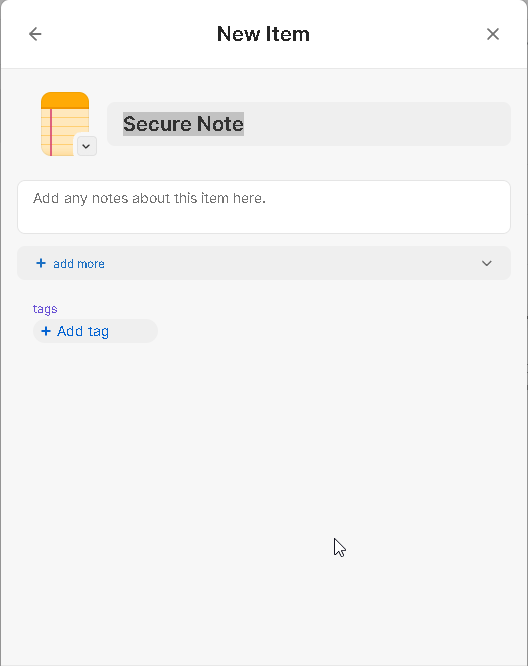Click the plus icon beside 'add more'

coord(41,263)
